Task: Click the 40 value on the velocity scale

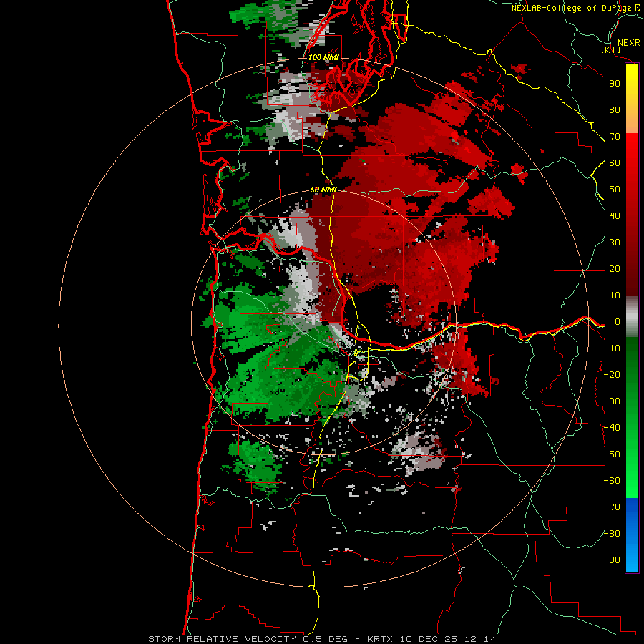Action: click(615, 215)
